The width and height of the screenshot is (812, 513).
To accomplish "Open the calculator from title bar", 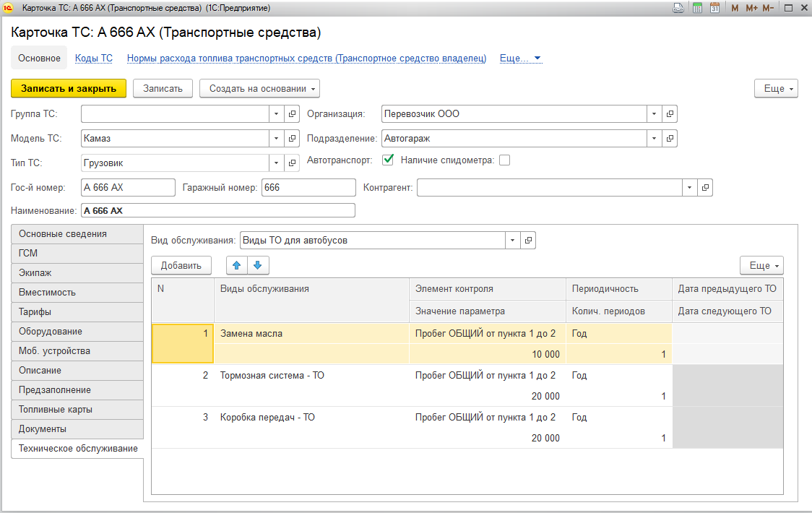I will click(697, 8).
